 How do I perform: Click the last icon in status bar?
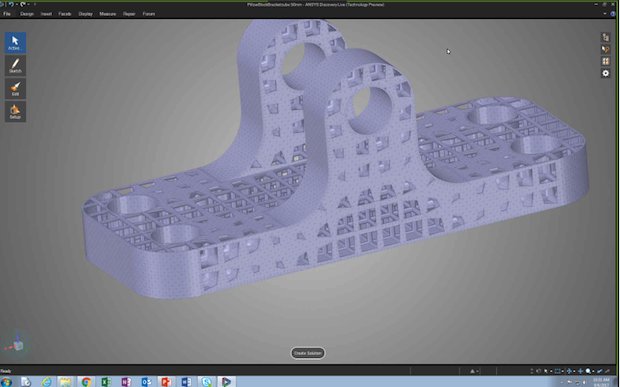point(608,371)
